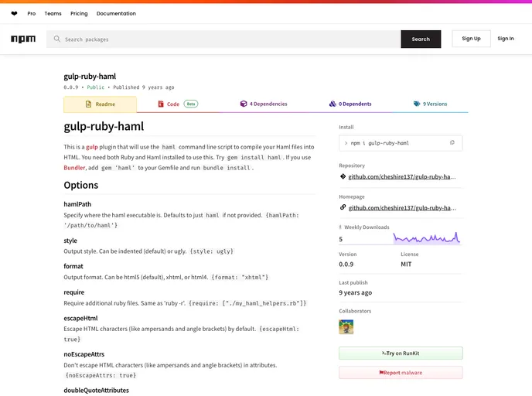532x396 pixels.
Task: Switch to the Code tab
Action: click(x=178, y=104)
